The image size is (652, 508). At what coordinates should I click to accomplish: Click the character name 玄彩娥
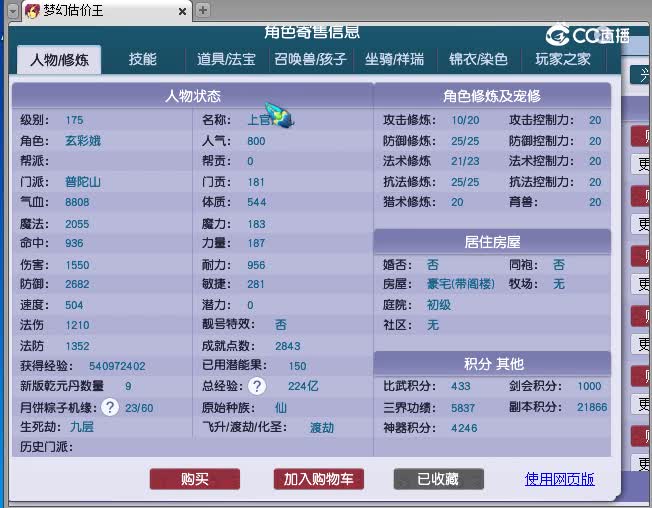pos(83,141)
